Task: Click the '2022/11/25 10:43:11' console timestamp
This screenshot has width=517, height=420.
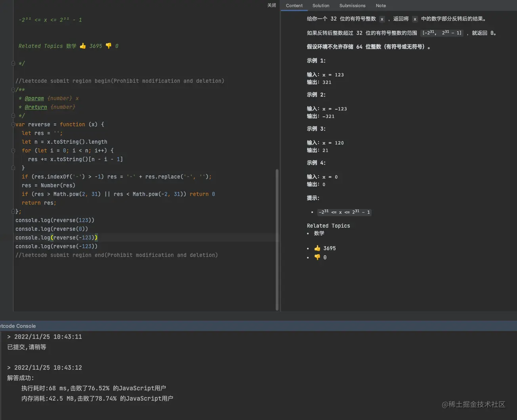Action: pos(48,336)
